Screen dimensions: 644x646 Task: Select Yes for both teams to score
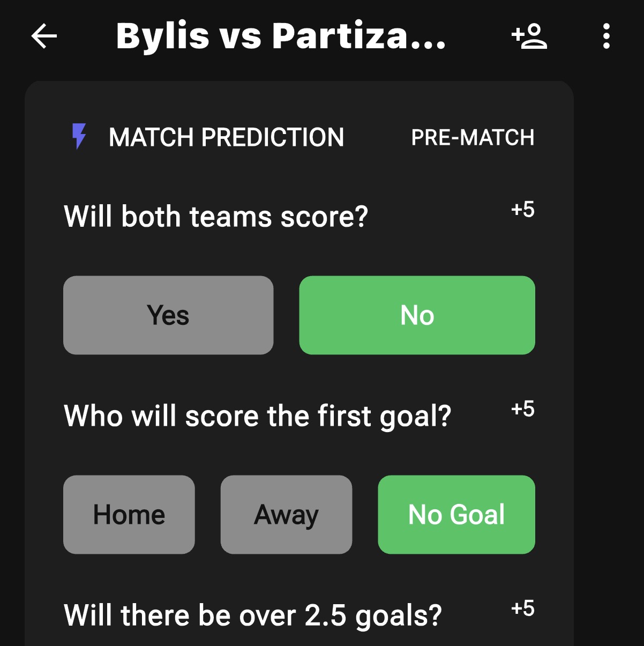tap(168, 315)
